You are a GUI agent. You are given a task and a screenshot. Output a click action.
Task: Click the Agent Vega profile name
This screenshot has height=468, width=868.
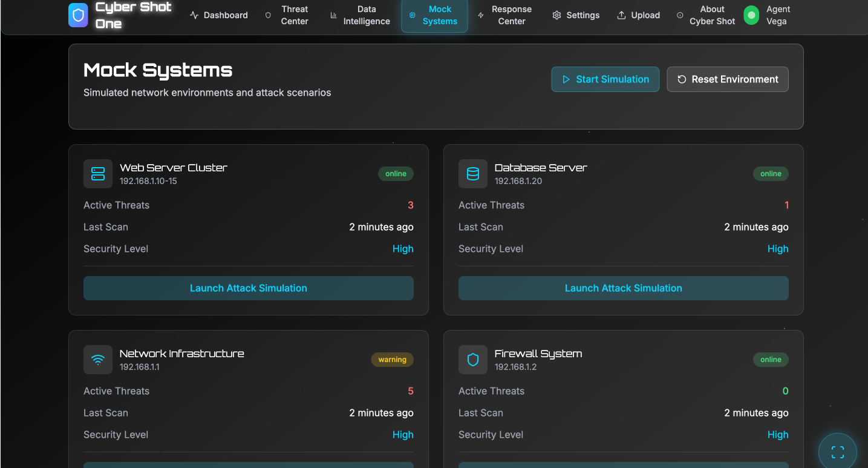point(778,15)
